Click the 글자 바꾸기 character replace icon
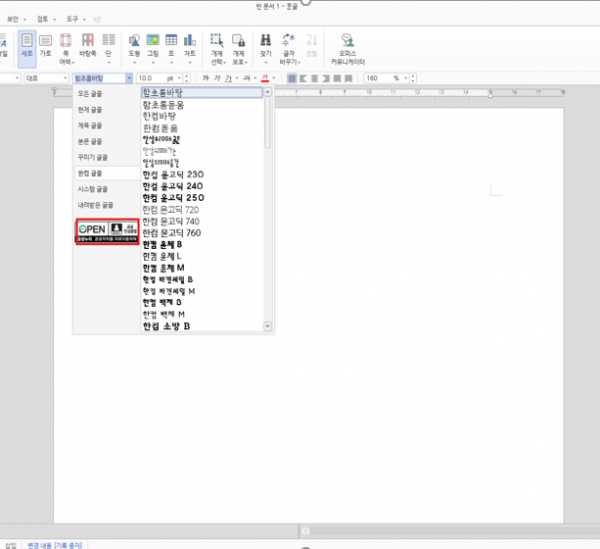This screenshot has height=549, width=600. 289,49
